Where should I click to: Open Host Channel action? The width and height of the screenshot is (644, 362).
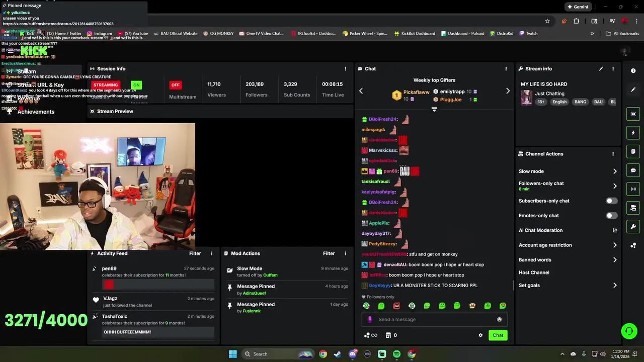click(534, 273)
